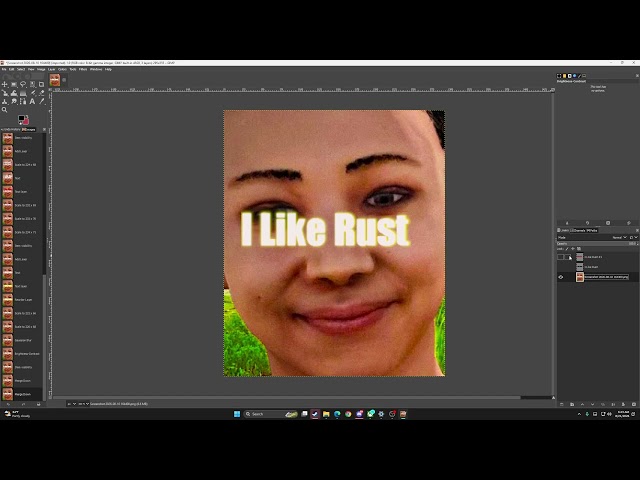Switch to the Channels tab
The height and width of the screenshot is (480, 640).
coord(578,231)
